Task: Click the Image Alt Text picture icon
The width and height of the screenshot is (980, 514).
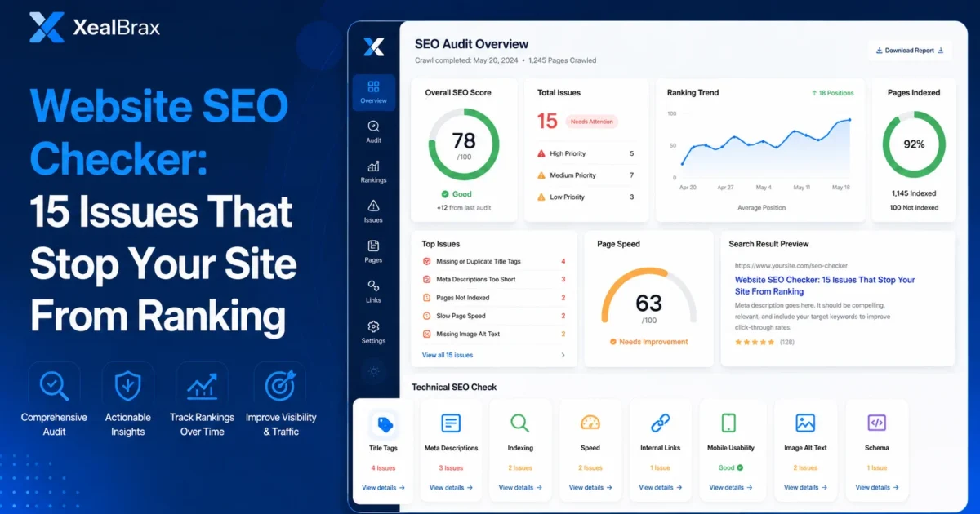Action: click(x=805, y=423)
